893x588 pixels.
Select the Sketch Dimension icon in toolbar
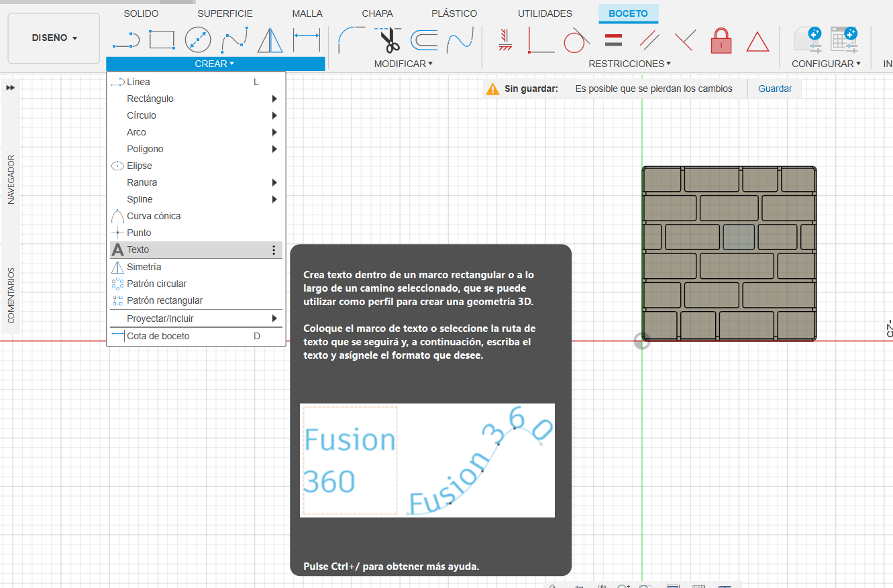(x=307, y=40)
